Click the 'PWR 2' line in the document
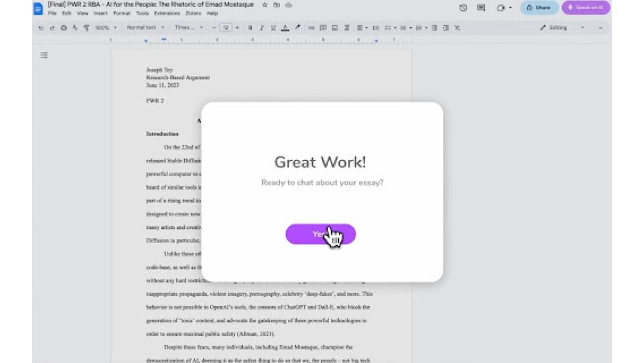644x363 pixels. pos(155,101)
